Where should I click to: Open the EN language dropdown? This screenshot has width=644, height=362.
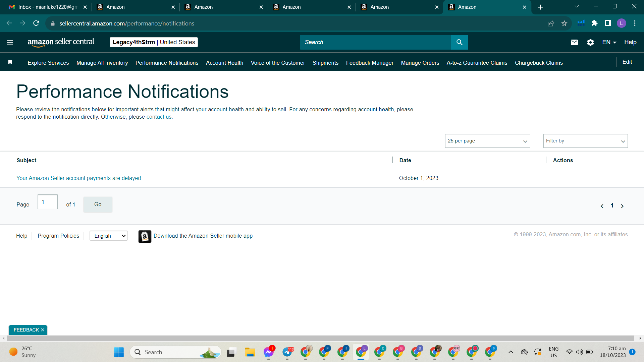click(x=609, y=42)
